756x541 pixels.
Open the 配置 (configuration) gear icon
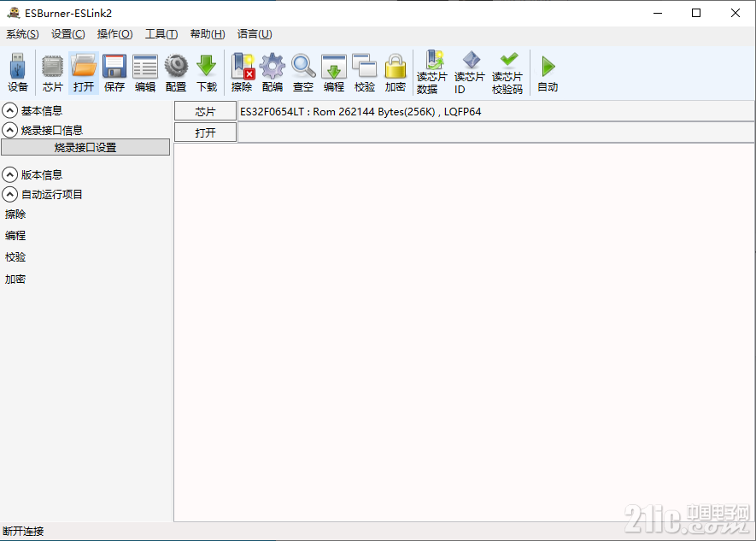pyautogui.click(x=176, y=73)
